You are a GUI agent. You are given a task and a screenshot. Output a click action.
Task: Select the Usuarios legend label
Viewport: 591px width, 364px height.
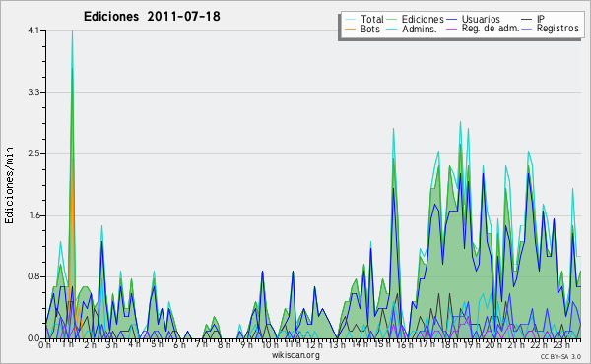481,19
